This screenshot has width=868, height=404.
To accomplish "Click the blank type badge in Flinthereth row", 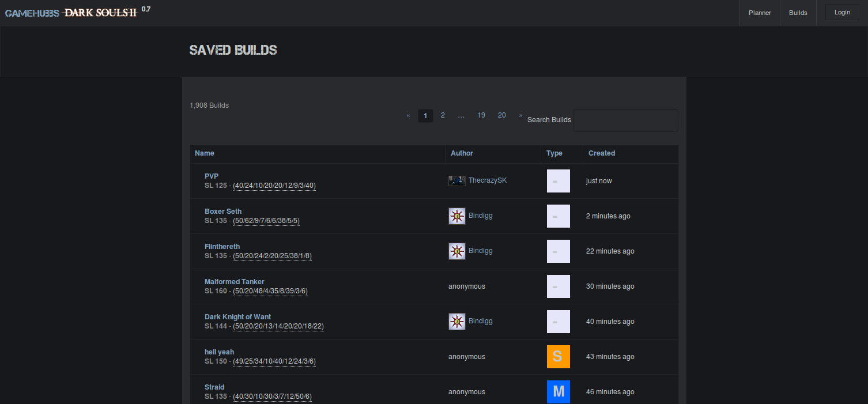I will tap(558, 251).
